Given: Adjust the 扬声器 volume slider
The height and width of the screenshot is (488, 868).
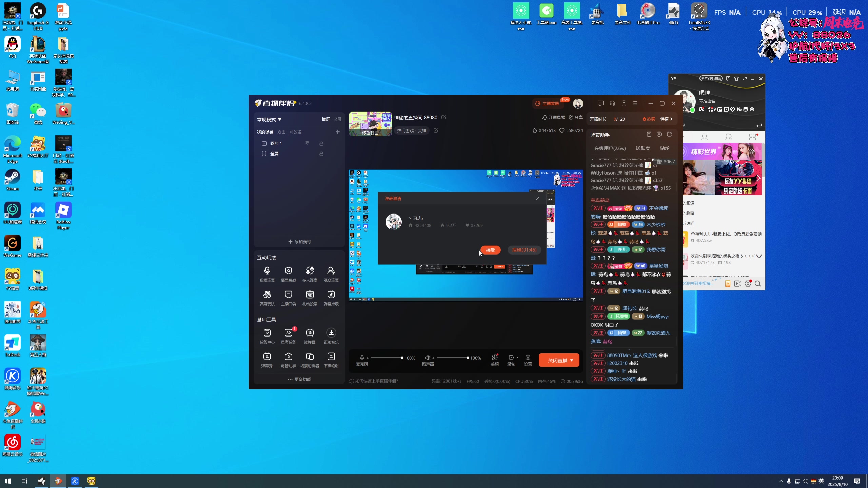Looking at the screenshot, I should 452,358.
